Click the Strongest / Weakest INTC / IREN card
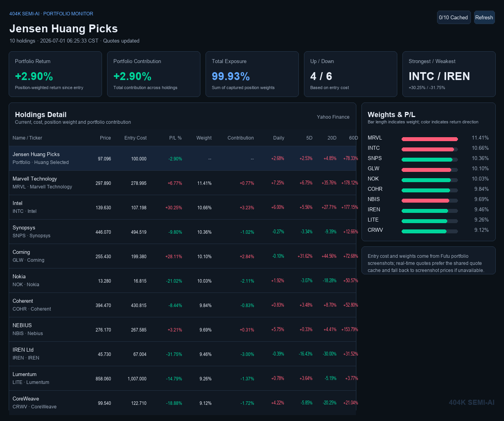Image resolution: width=504 pixels, height=421 pixels. click(x=449, y=74)
